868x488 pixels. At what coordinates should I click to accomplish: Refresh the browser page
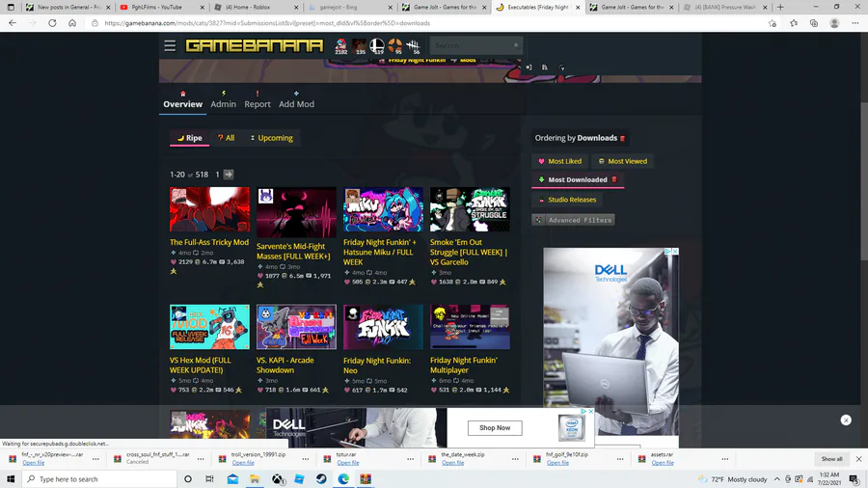pyautogui.click(x=52, y=23)
